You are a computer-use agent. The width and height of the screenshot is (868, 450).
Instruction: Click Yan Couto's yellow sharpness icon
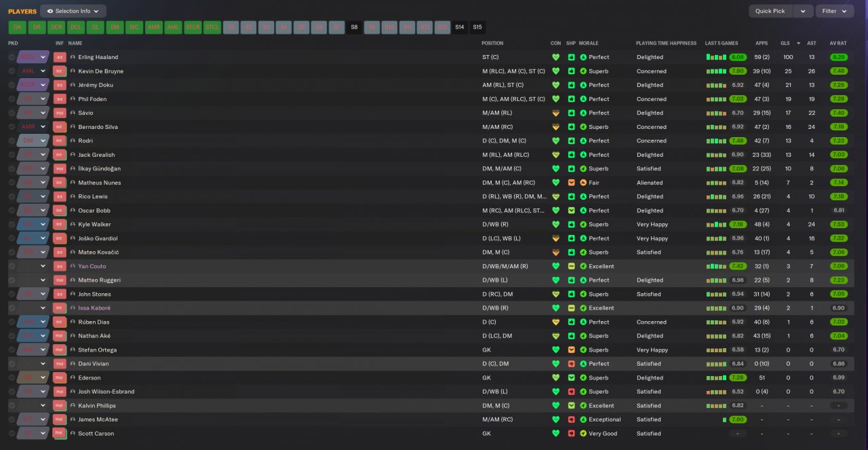[572, 266]
